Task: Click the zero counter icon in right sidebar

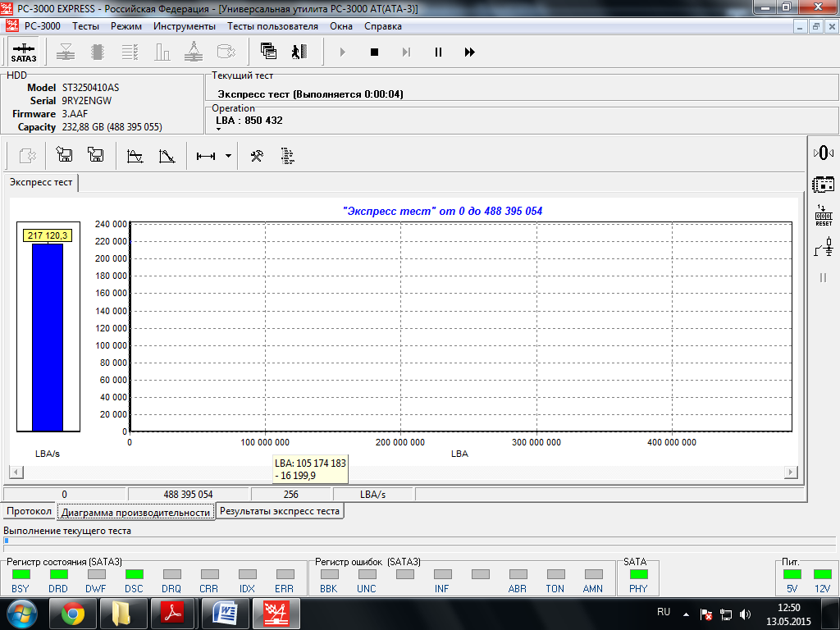Action: (824, 153)
